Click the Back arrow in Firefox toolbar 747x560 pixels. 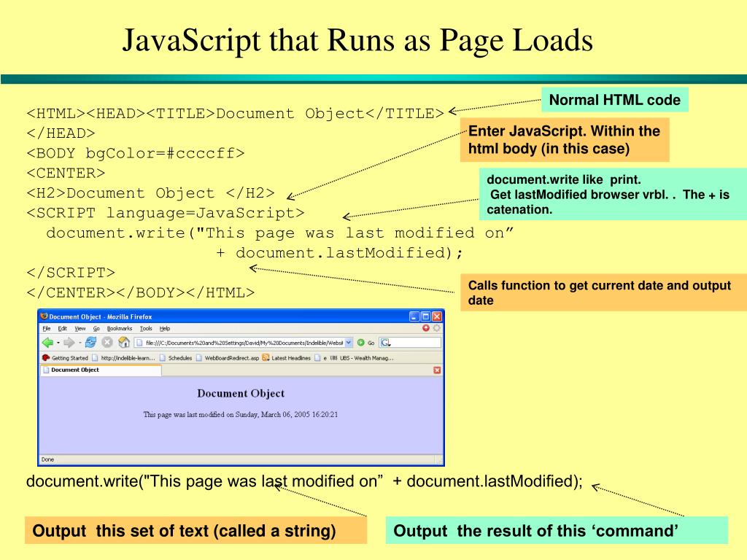pyautogui.click(x=47, y=343)
